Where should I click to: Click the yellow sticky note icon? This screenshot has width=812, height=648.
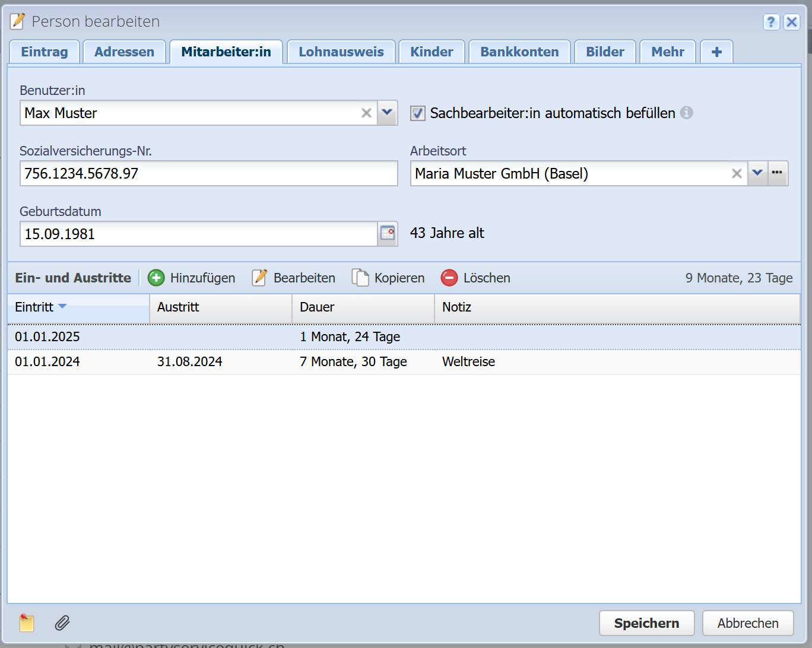27,622
